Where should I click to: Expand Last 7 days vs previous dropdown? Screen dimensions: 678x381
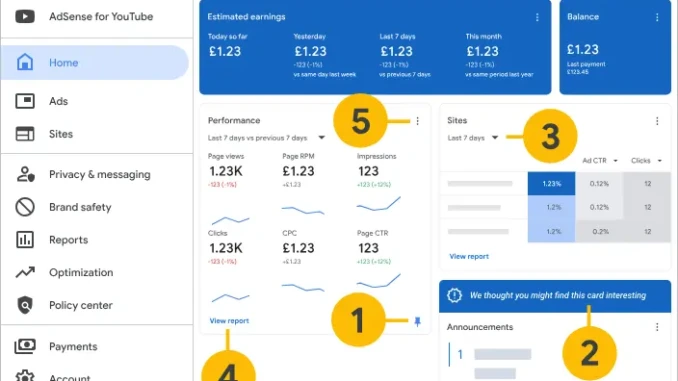click(266, 138)
